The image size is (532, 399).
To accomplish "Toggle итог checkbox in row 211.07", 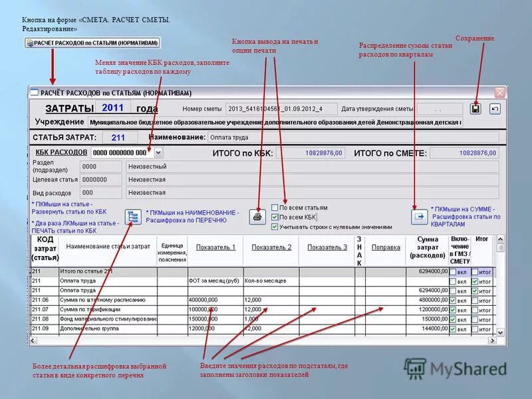I will point(475,310).
